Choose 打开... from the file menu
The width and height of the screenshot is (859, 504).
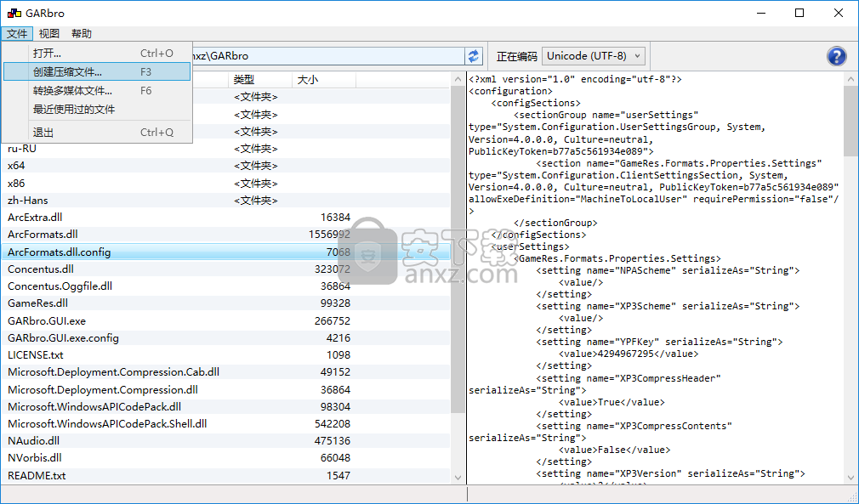[97, 53]
